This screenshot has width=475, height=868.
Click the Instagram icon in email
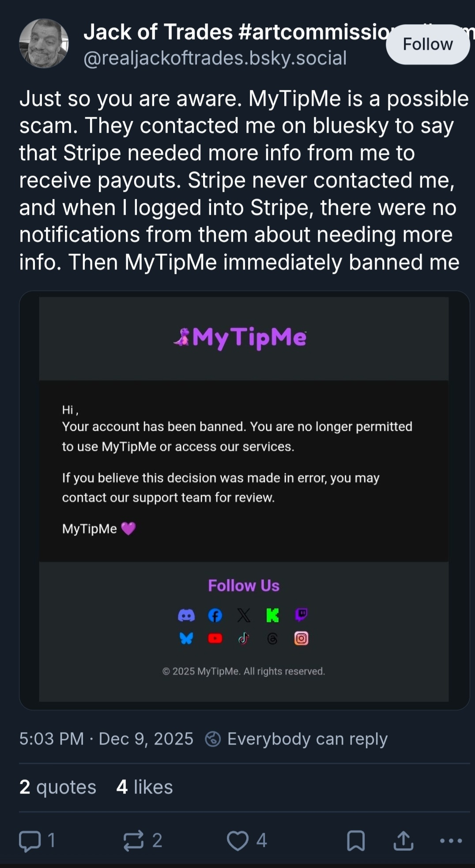[x=301, y=638]
